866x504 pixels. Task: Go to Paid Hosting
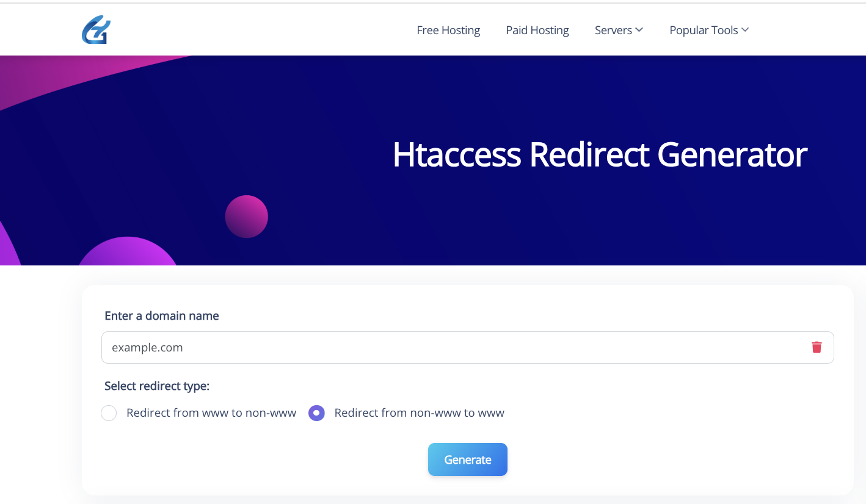point(537,30)
